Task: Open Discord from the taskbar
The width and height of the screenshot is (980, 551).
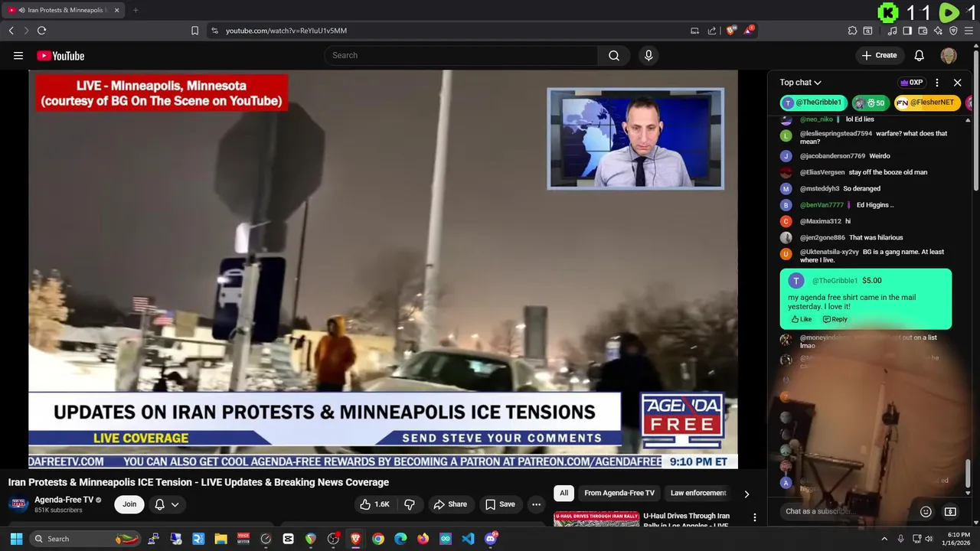Action: tap(491, 539)
